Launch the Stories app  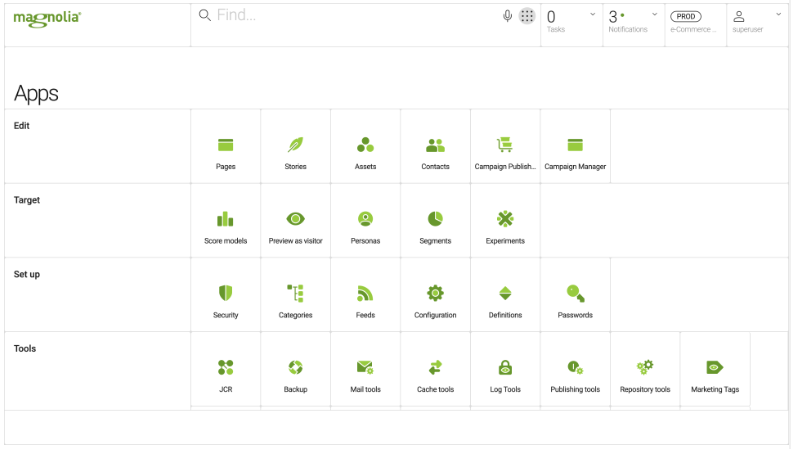pos(296,146)
